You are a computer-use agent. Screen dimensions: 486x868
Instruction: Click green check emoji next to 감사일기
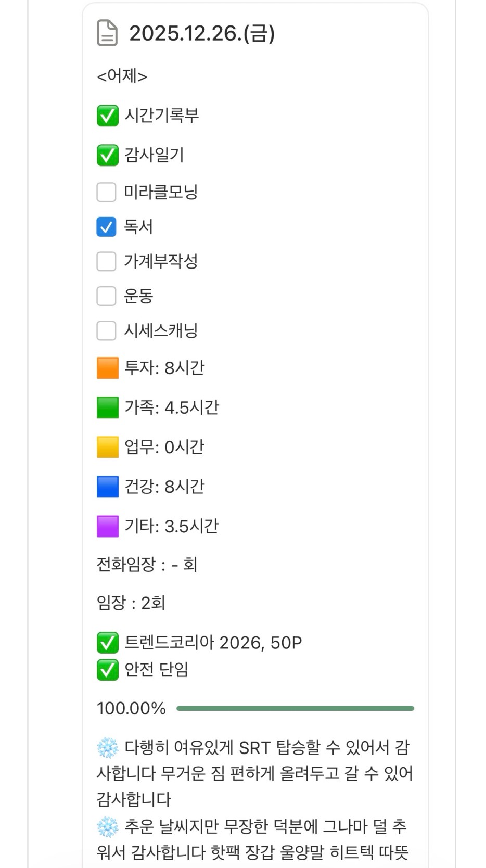tap(108, 155)
